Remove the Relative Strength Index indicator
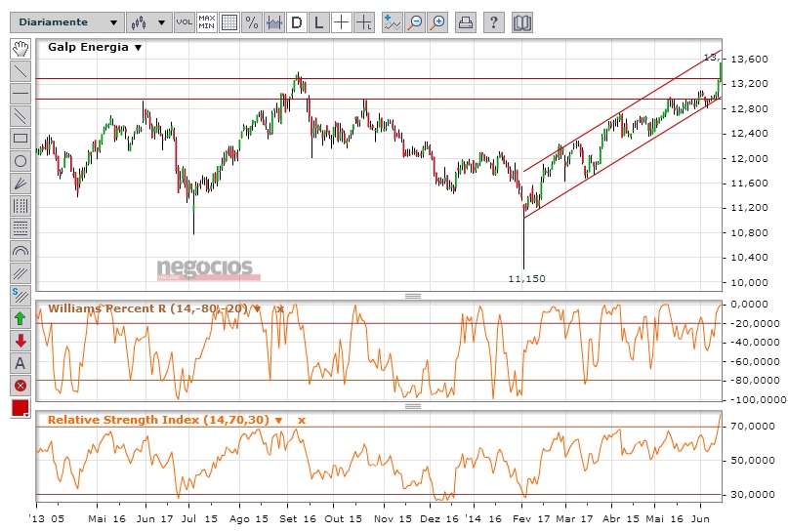 pos(302,420)
